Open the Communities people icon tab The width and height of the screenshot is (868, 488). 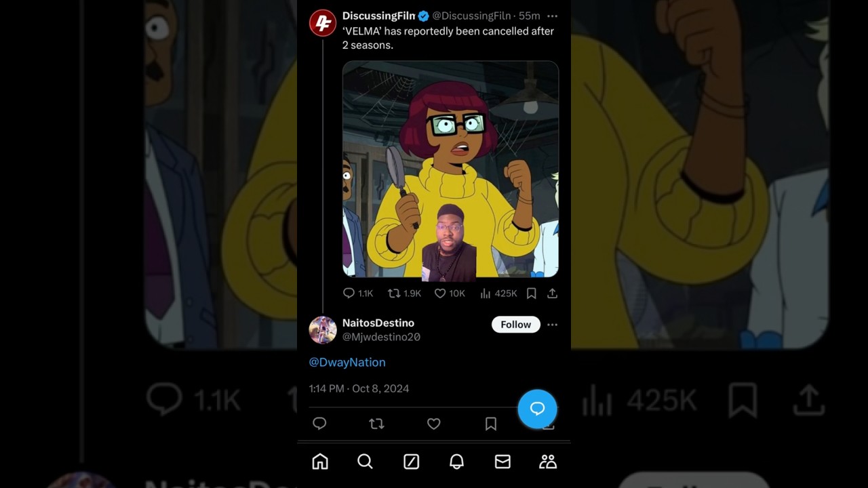(548, 462)
